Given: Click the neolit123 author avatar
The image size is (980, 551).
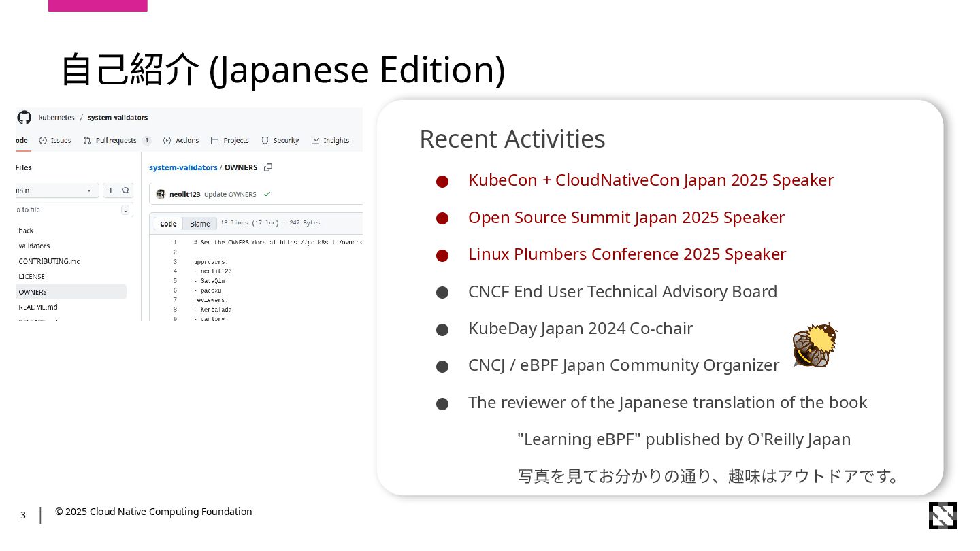Looking at the screenshot, I should pyautogui.click(x=161, y=194).
